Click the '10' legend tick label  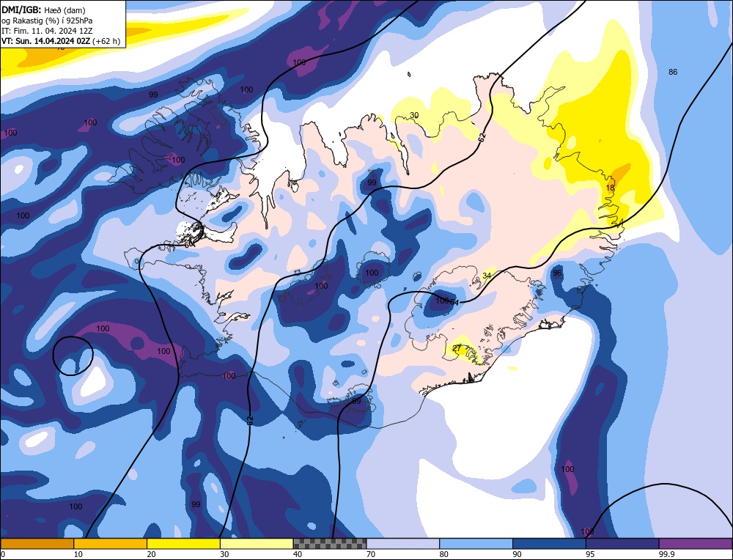78,554
